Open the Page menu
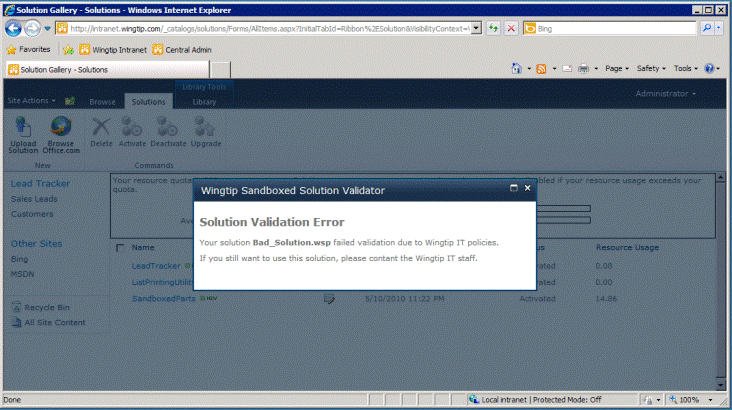 coord(617,69)
